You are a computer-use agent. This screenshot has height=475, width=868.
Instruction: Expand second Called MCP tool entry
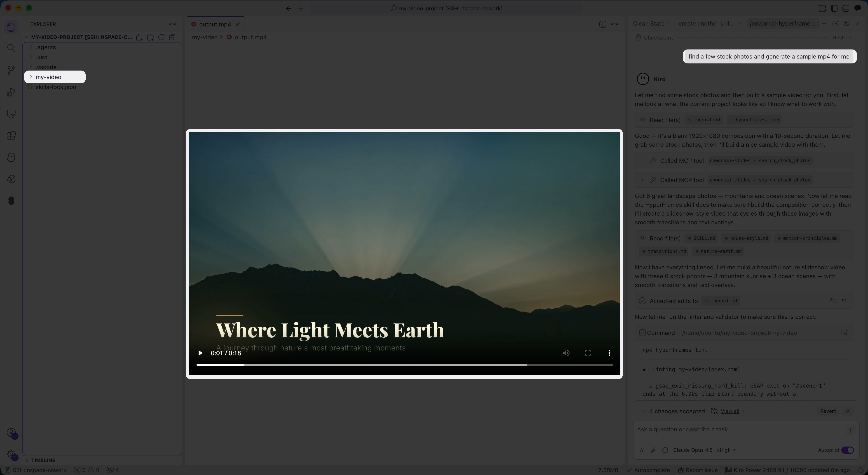click(744, 180)
